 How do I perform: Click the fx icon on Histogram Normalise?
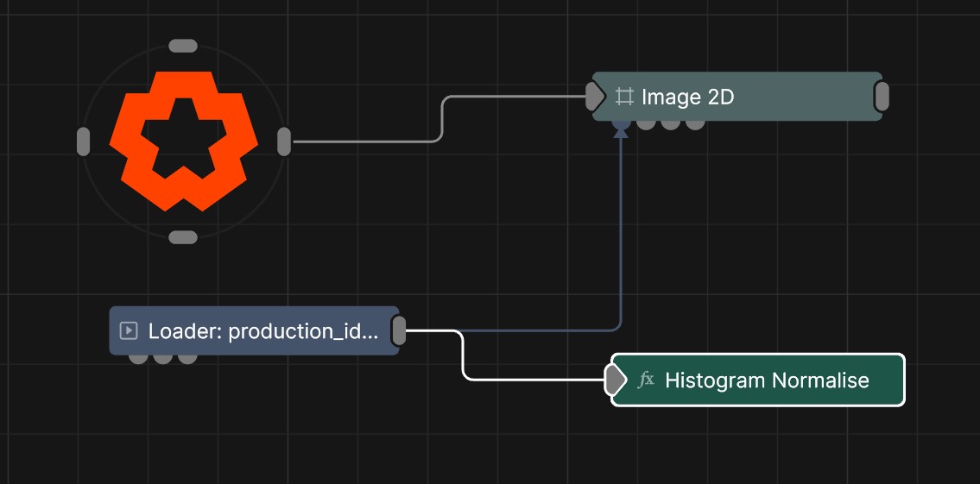[x=645, y=380]
